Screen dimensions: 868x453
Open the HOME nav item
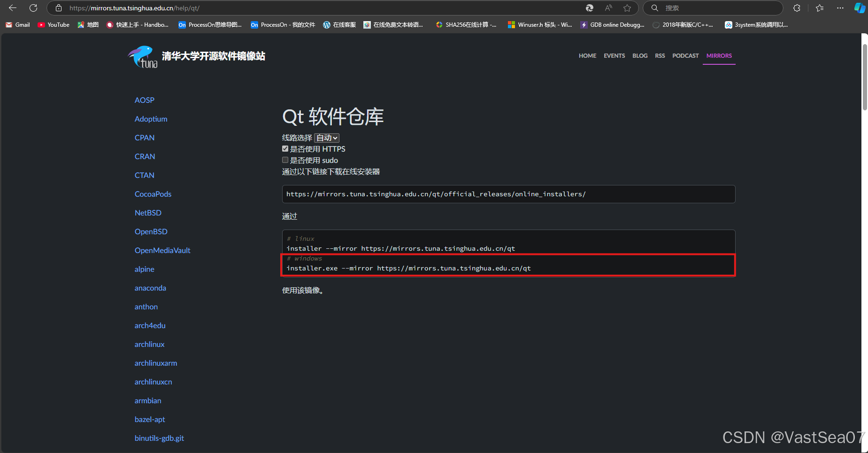click(x=587, y=56)
